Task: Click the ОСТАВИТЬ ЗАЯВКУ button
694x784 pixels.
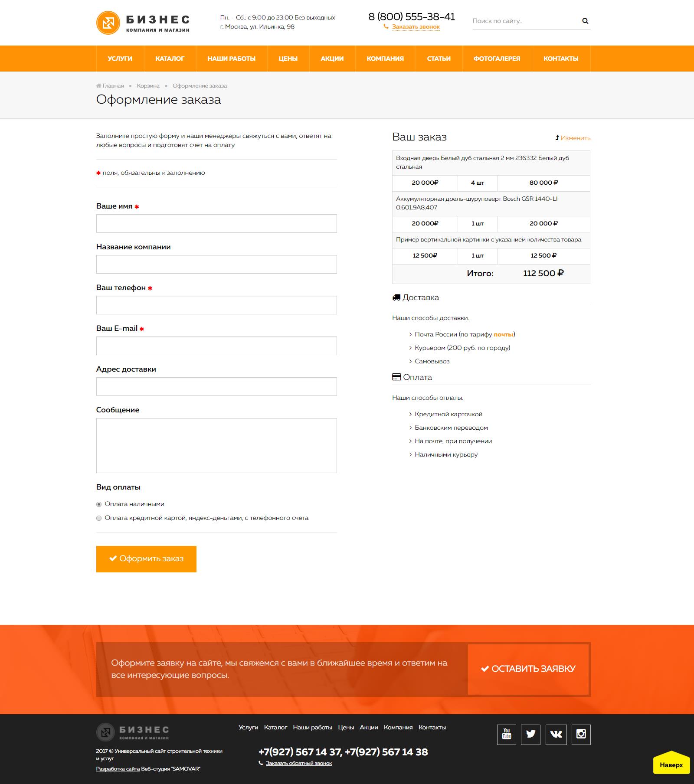Action: (x=528, y=669)
